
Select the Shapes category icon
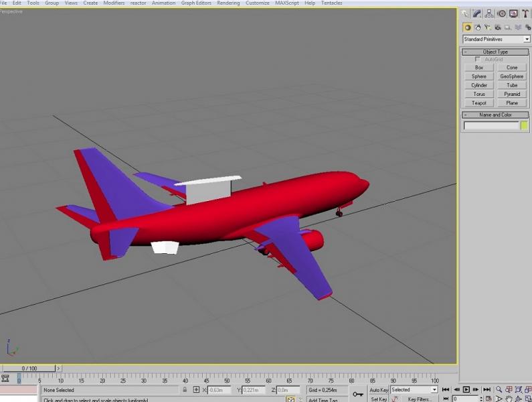click(478, 27)
